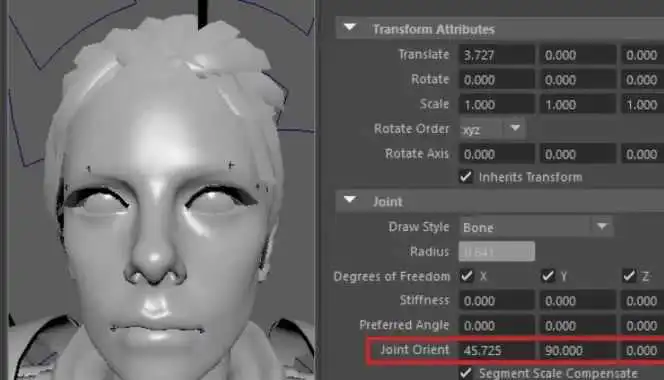Screen dimensions: 664x380
Task: Uncheck Degrees of Freedom X
Action: point(467,276)
